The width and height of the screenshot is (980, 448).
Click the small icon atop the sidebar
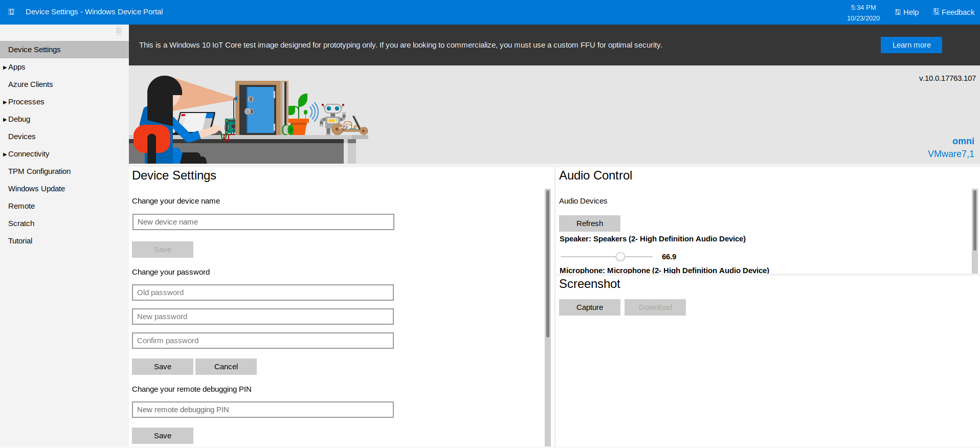coord(119,31)
